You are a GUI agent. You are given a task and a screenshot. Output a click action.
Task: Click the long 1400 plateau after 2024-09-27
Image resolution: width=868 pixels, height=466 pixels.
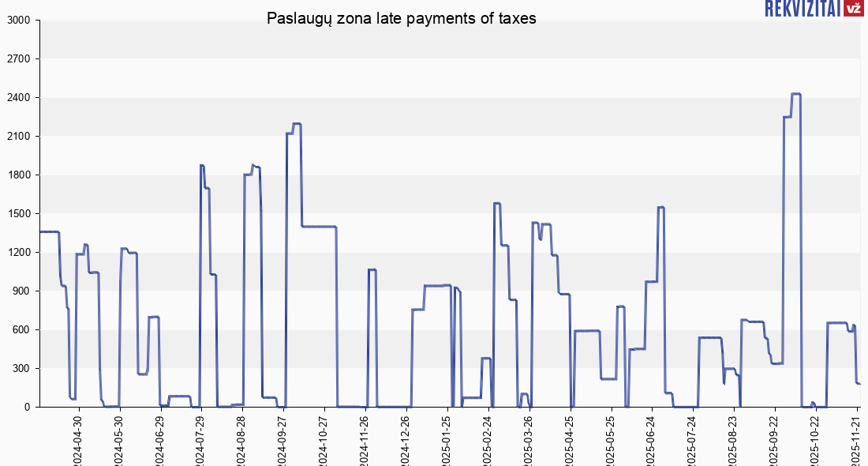[x=319, y=227]
